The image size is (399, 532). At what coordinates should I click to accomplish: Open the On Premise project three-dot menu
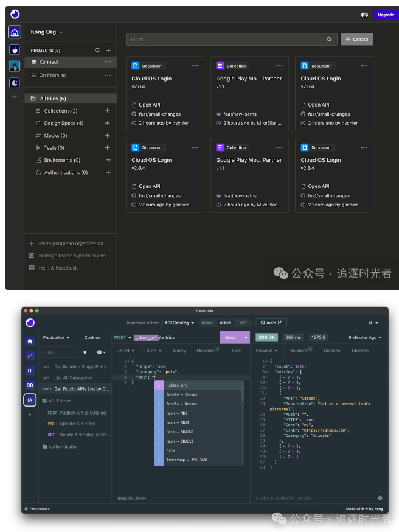[x=108, y=75]
